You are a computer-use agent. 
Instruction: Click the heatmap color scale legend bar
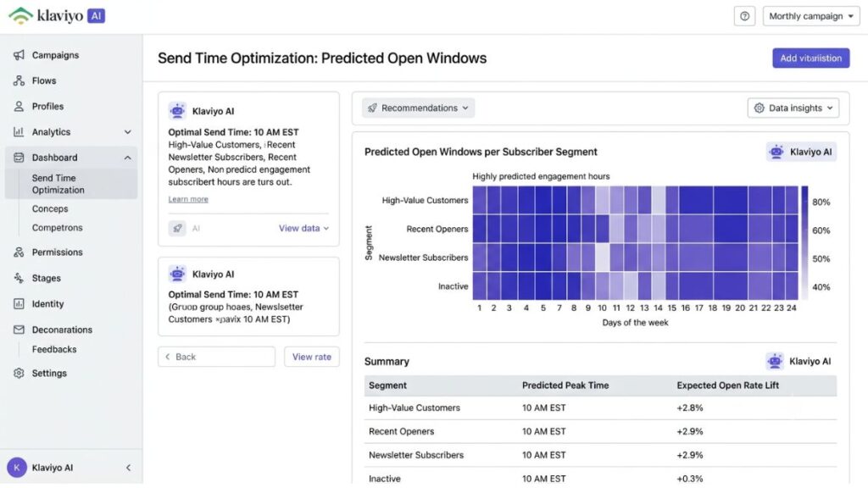click(x=804, y=243)
